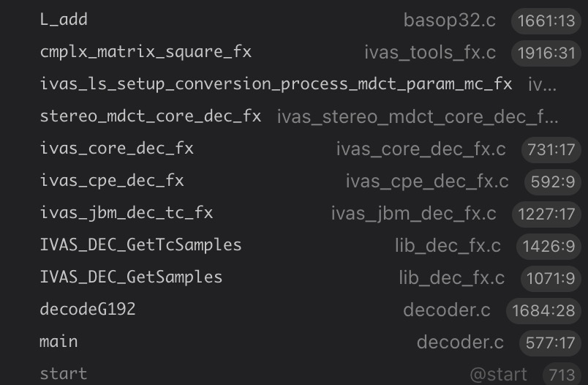Select the L_add stack frame
588x385 pixels.
pos(64,20)
